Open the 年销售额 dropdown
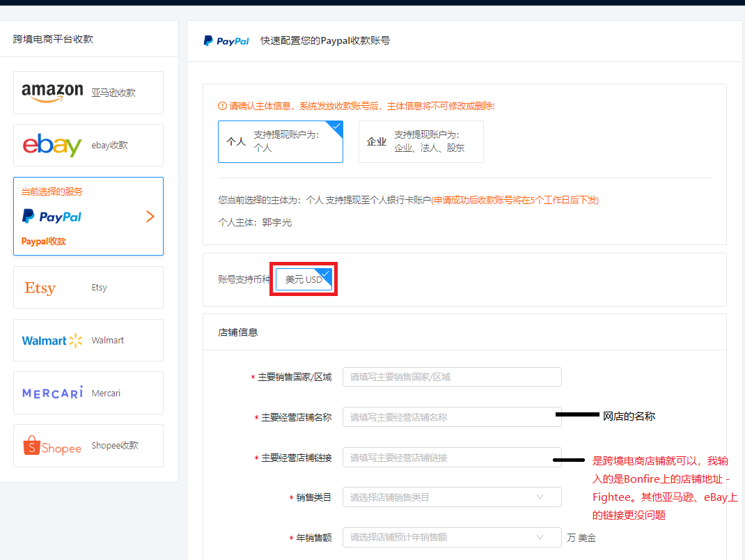 tap(452, 537)
